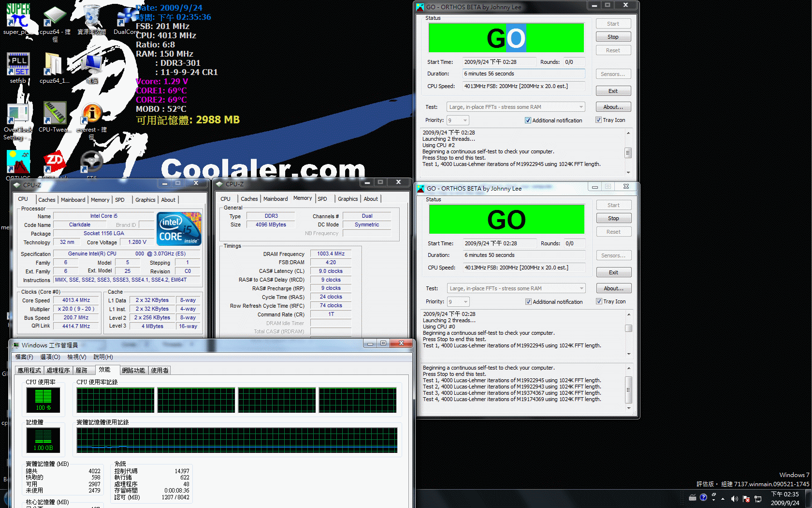Viewport: 812px width, 508px height.
Task: Expand Priority dropdown in lower ORTHOS
Action: coord(465,302)
